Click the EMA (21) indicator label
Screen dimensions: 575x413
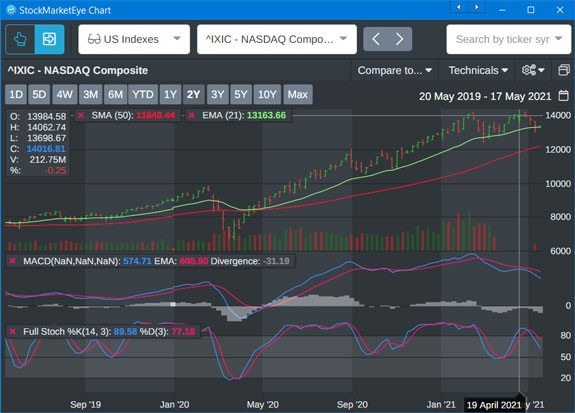point(223,116)
